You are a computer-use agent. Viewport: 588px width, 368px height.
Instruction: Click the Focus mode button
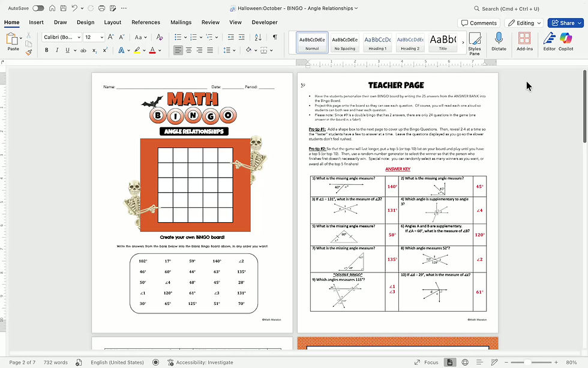(426, 363)
